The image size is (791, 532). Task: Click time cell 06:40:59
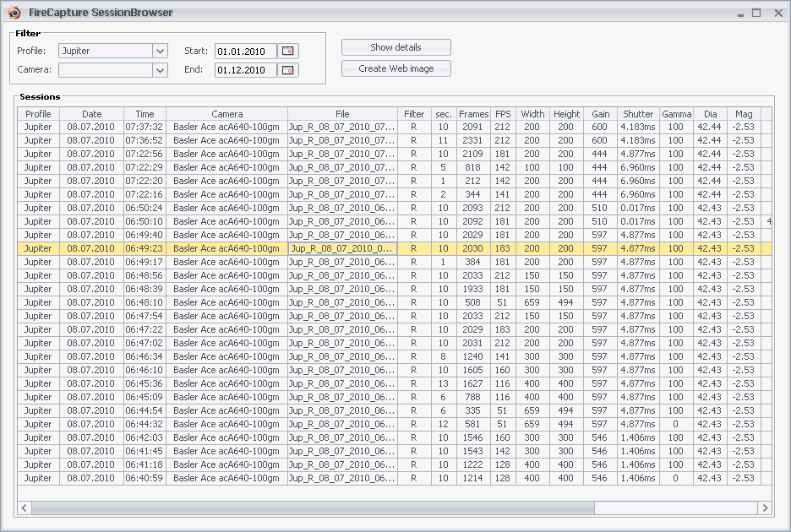coord(145,478)
